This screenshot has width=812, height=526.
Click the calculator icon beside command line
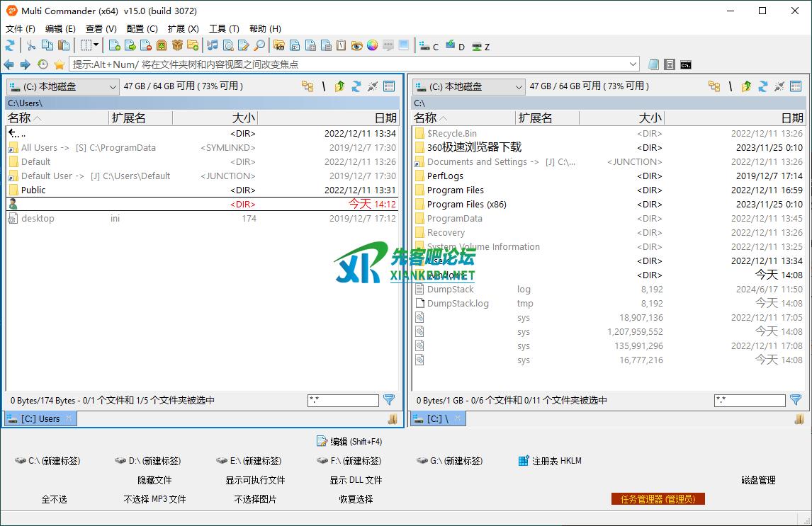click(670, 64)
